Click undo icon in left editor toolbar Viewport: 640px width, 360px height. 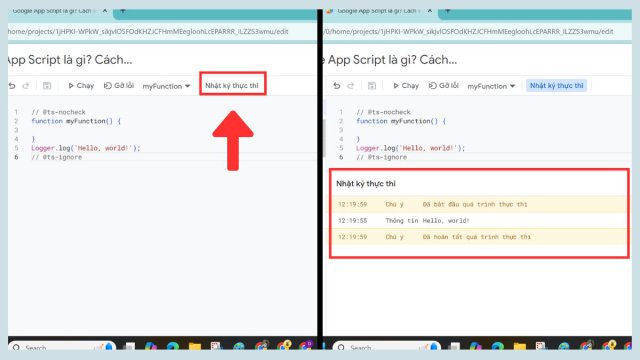(x=12, y=86)
